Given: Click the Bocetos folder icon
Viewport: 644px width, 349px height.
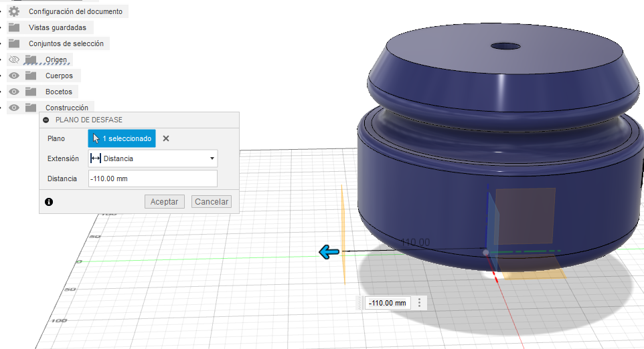Looking at the screenshot, I should tap(31, 92).
